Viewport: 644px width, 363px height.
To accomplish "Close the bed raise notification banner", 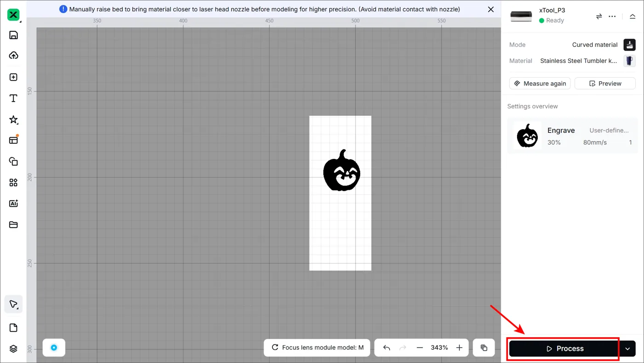I will [491, 9].
